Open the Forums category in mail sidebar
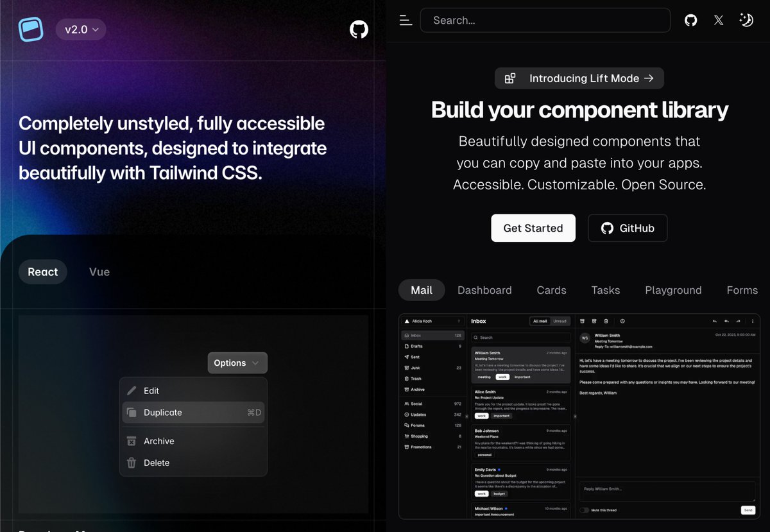 pos(432,425)
